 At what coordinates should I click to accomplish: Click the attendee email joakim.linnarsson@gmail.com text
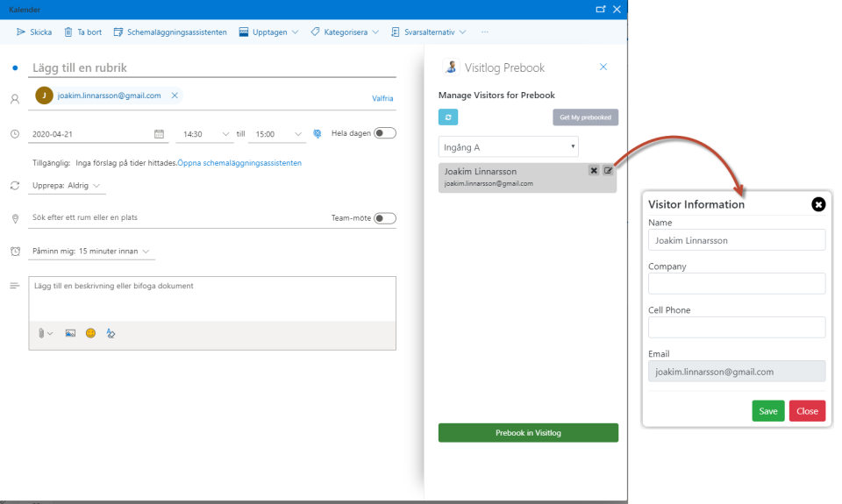[x=109, y=96]
